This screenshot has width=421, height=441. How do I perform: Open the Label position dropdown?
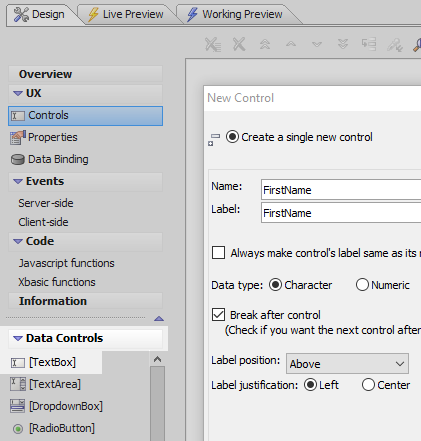click(x=347, y=364)
